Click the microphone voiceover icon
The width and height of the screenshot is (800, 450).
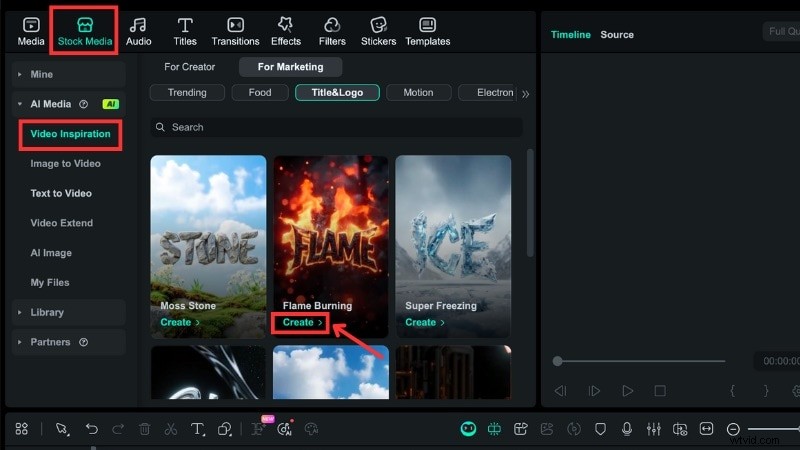tap(627, 429)
